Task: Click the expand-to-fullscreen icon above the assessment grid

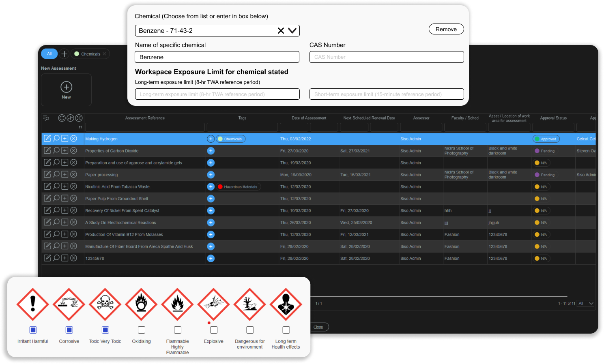Action: click(79, 118)
